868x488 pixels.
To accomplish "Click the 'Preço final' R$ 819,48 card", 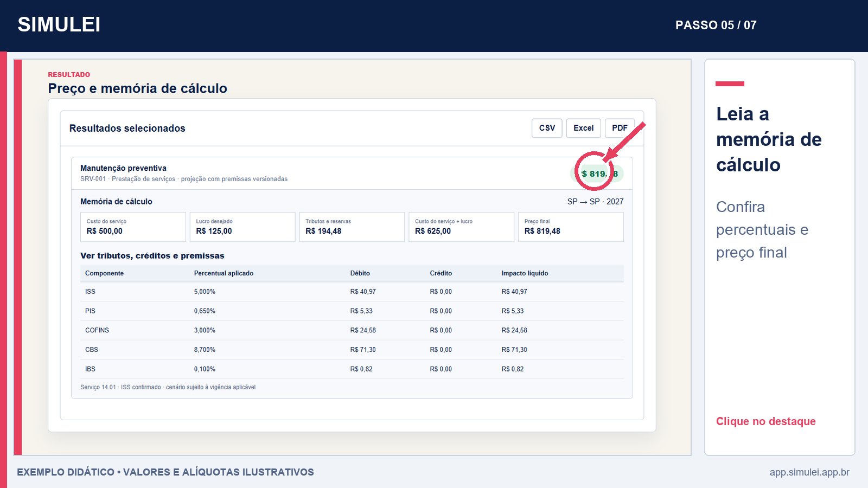I will point(571,227).
